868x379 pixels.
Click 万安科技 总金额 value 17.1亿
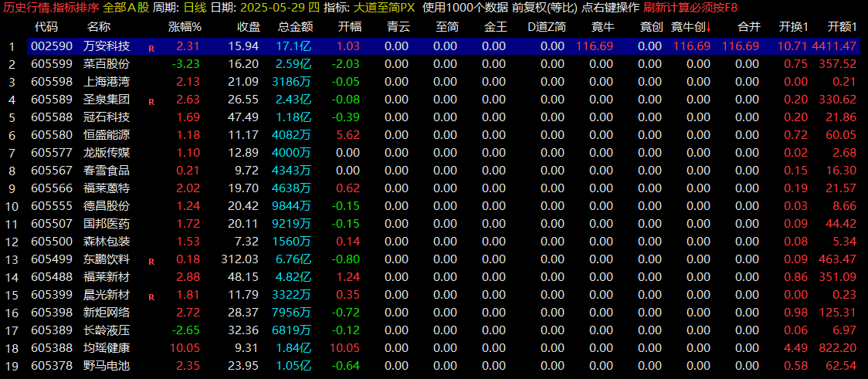[x=294, y=46]
